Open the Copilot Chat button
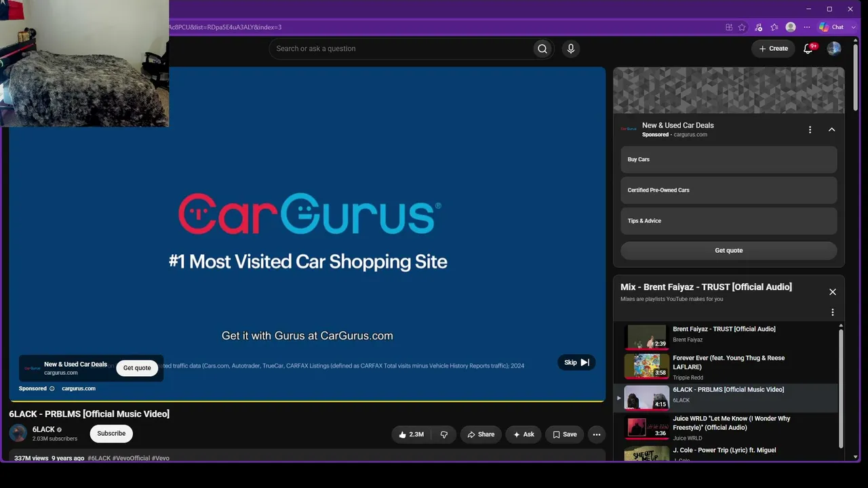The image size is (868, 488). click(831, 27)
